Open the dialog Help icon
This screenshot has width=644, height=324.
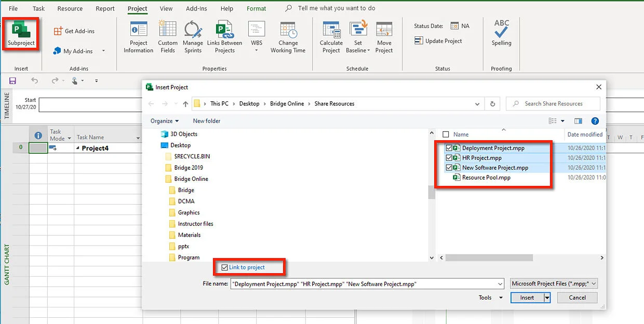pos(595,121)
